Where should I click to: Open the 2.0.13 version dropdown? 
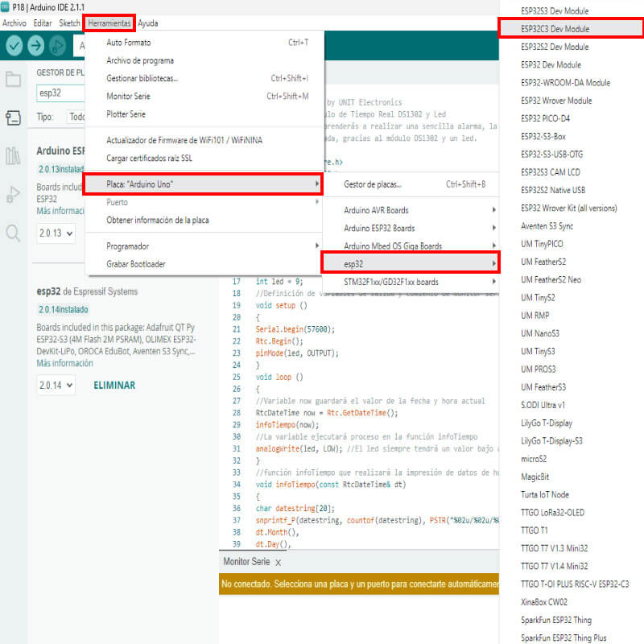56,233
